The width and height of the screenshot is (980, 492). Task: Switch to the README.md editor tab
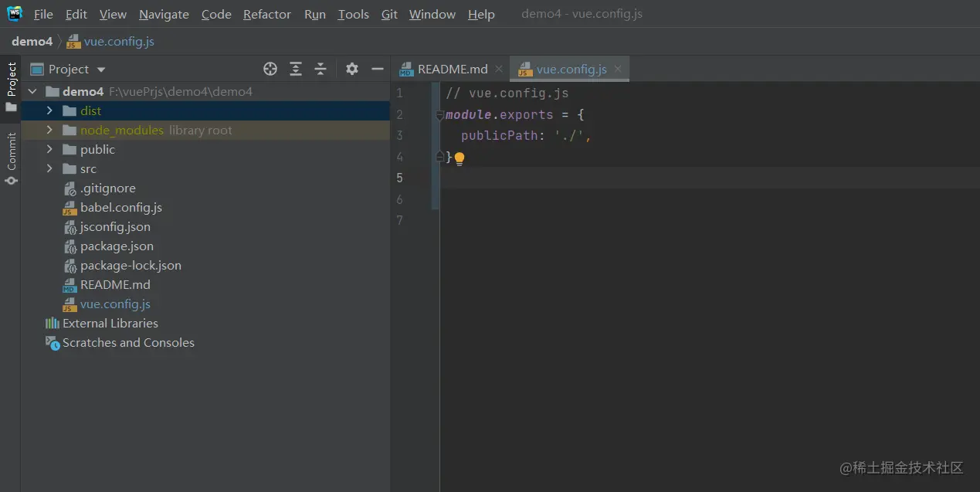tap(453, 69)
